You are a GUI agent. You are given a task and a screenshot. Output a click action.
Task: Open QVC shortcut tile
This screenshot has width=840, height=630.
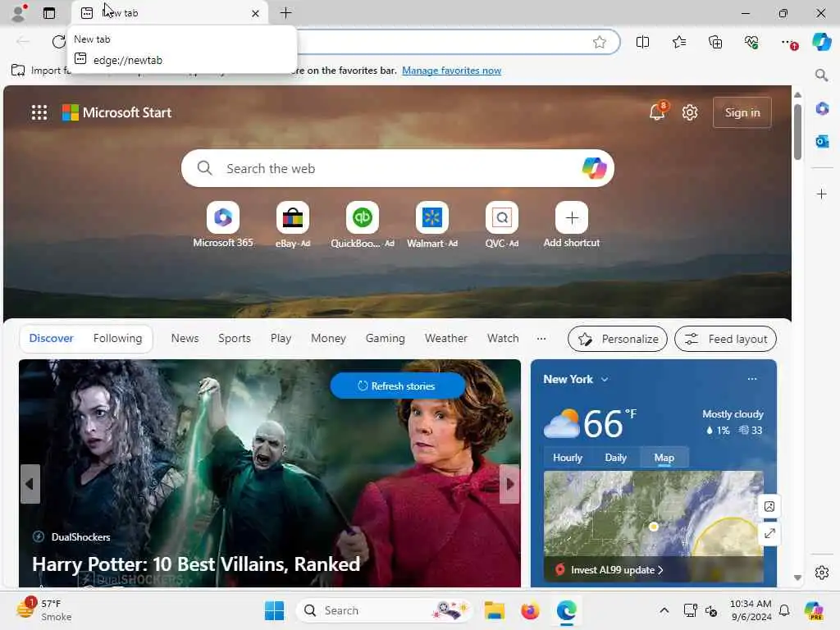coord(501,225)
